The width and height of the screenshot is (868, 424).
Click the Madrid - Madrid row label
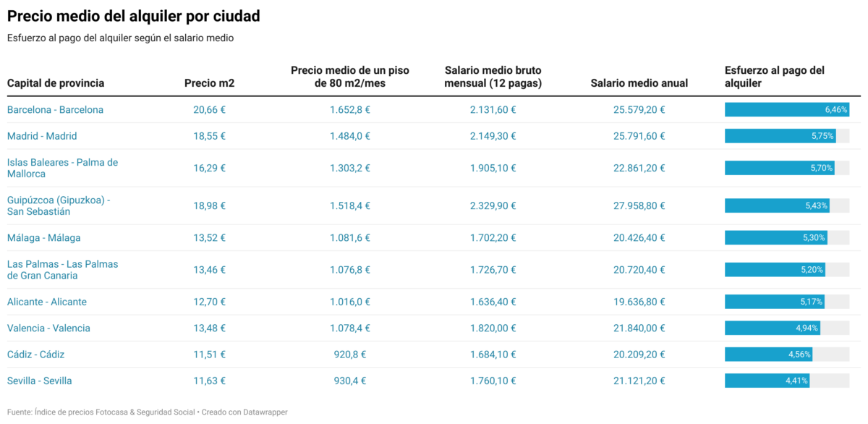click(x=42, y=136)
